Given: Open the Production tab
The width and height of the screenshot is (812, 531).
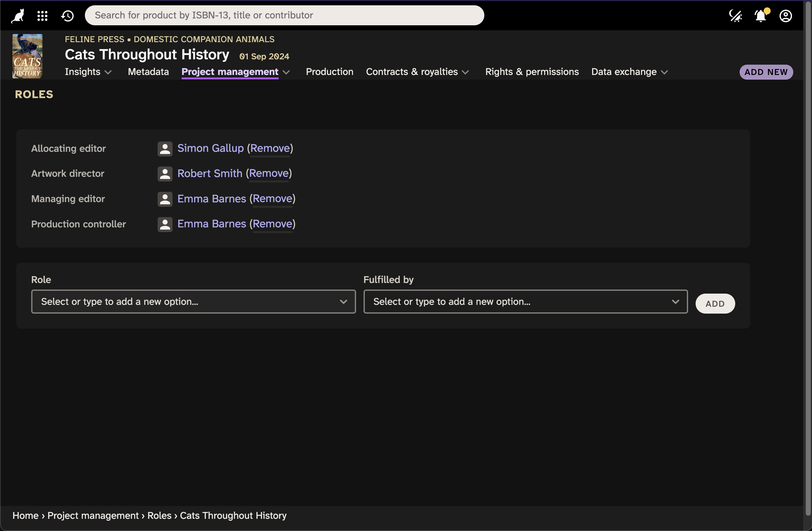Looking at the screenshot, I should (329, 72).
